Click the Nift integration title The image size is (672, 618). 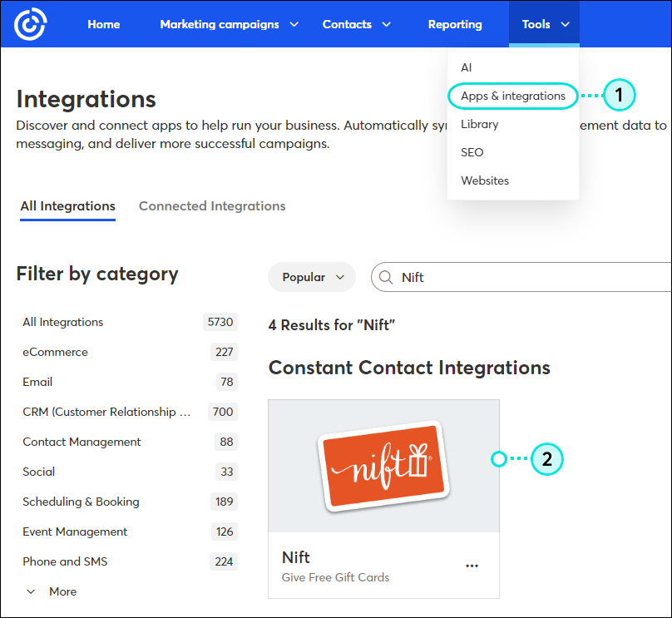296,557
